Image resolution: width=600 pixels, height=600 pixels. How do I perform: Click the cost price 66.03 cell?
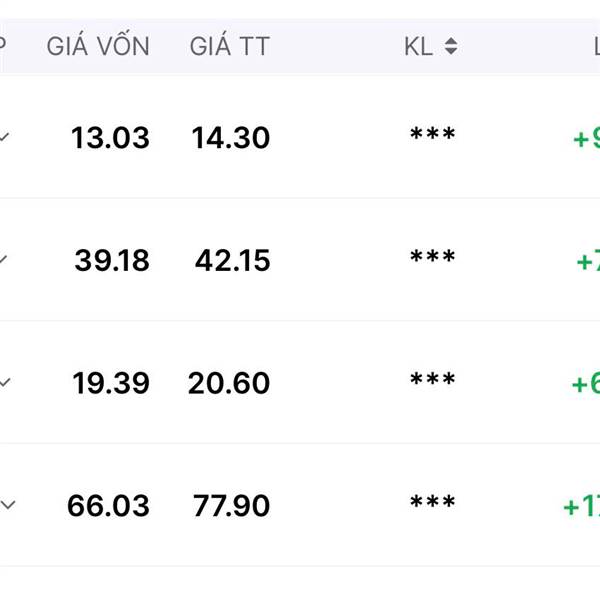tap(108, 506)
